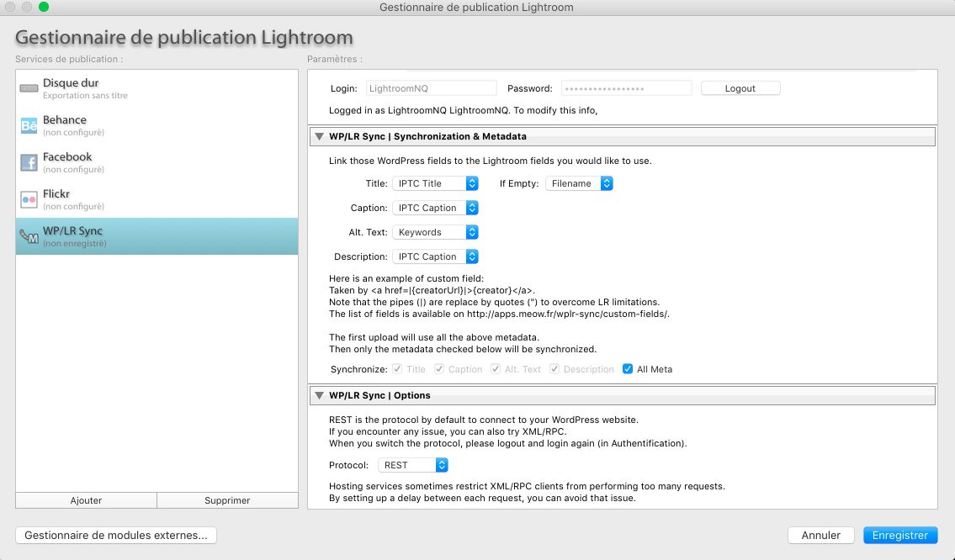Click the 'Taken by' custom field example line
The width and height of the screenshot is (955, 560).
[432, 290]
